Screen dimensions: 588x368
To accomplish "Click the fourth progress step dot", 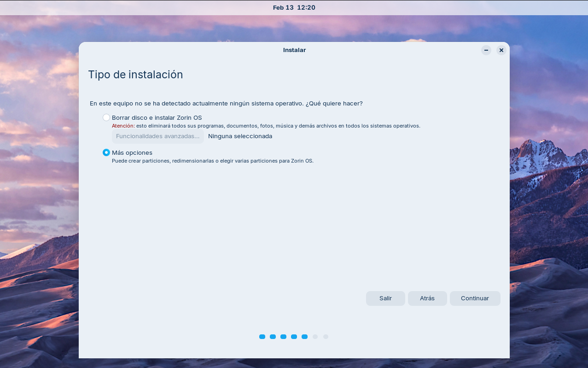I will tap(294, 337).
